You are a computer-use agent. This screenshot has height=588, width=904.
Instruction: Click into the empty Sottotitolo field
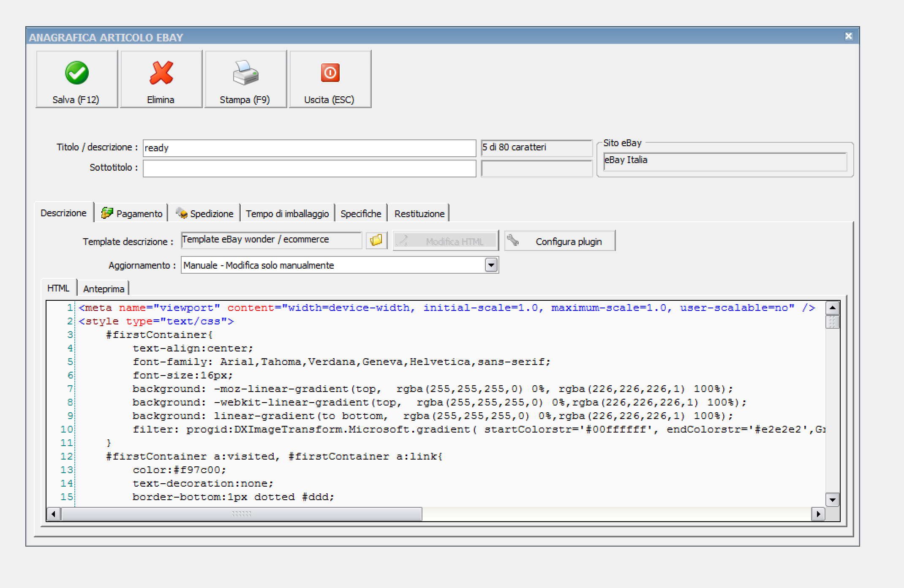pyautogui.click(x=309, y=168)
